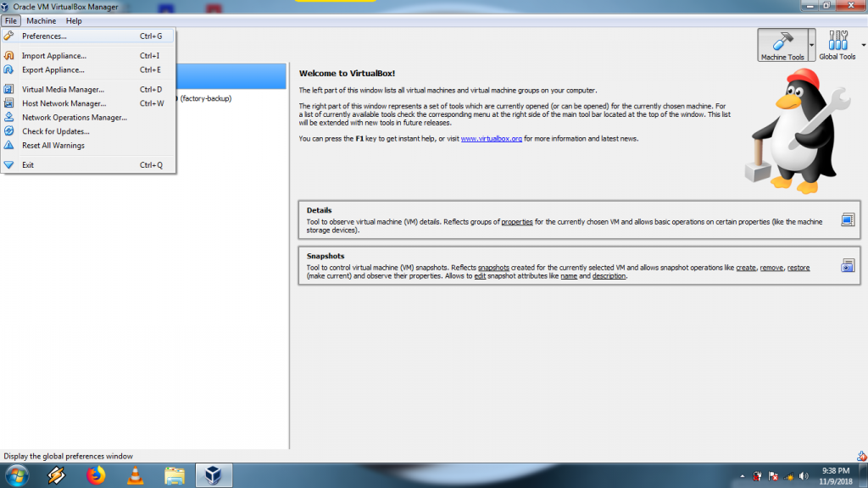This screenshot has width=868, height=488.
Task: Click the Export Appliance icon
Action: pyautogui.click(x=8, y=69)
